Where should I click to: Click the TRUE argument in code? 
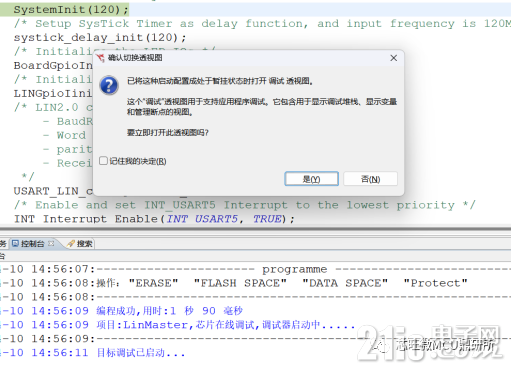pos(267,219)
